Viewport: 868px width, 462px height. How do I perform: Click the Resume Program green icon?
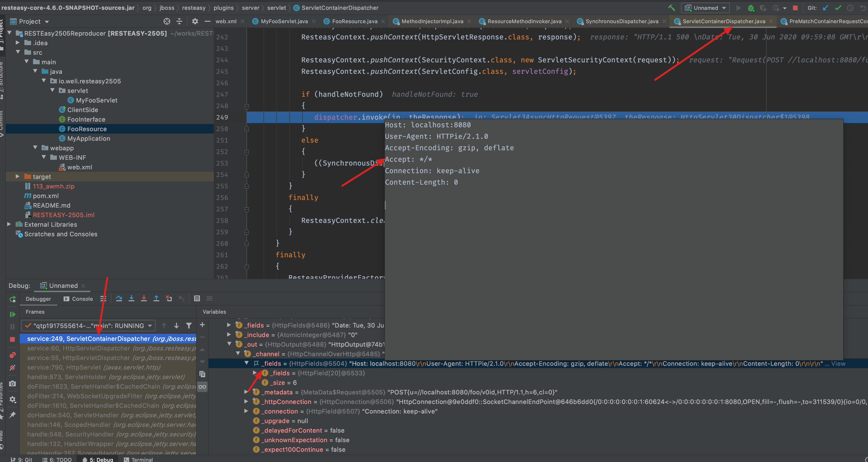click(12, 314)
